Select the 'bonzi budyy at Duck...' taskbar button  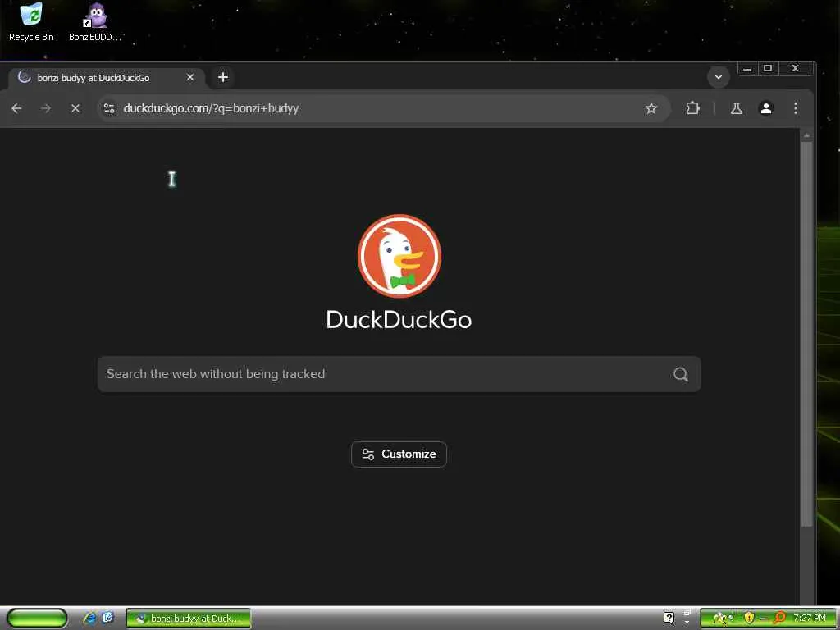188,619
